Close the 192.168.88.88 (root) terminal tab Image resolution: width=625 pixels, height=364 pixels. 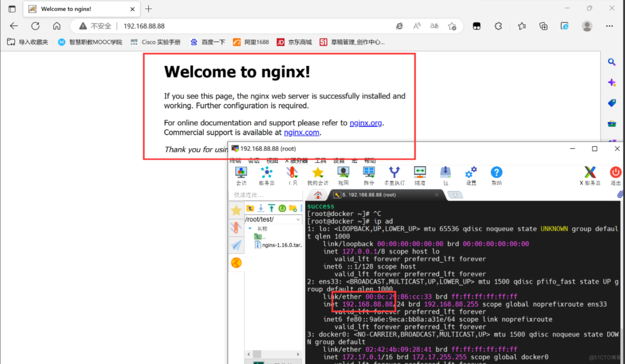pos(437,195)
